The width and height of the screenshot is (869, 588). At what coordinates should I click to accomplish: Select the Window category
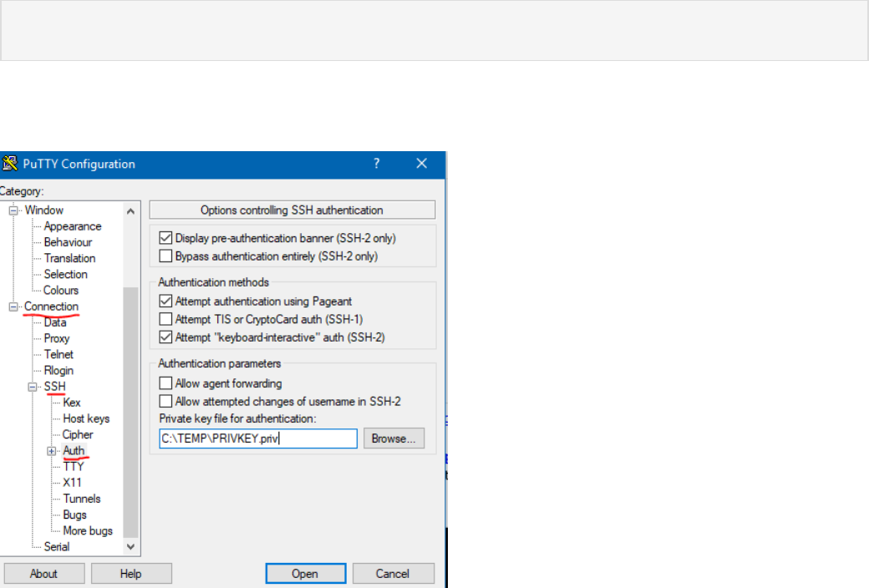coord(44,210)
